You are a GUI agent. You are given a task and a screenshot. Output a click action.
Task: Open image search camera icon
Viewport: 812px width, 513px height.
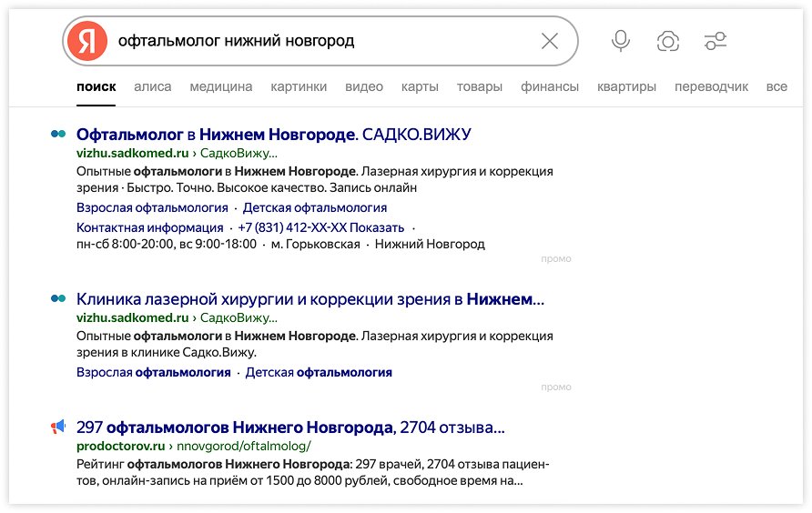tap(668, 41)
